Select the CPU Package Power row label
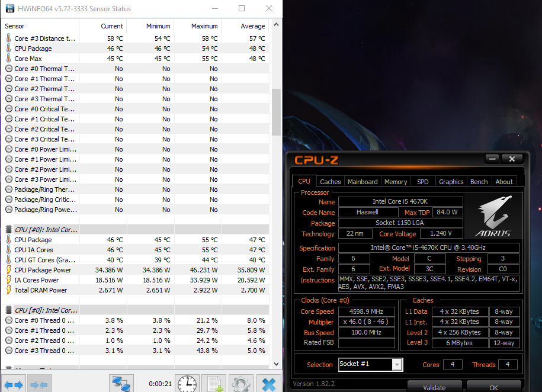Screen dimensions: 542x392 tap(43, 270)
